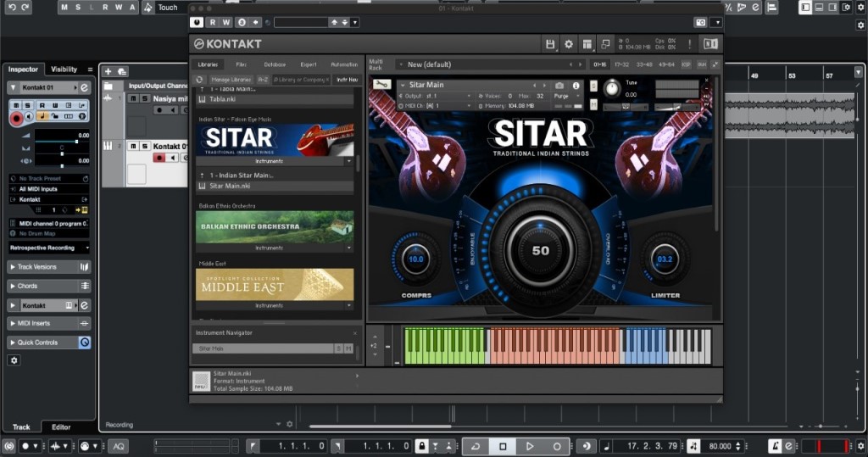Image resolution: width=868 pixels, height=457 pixels.
Task: Solo the Sitar Main instrument S button
Action: click(593, 86)
